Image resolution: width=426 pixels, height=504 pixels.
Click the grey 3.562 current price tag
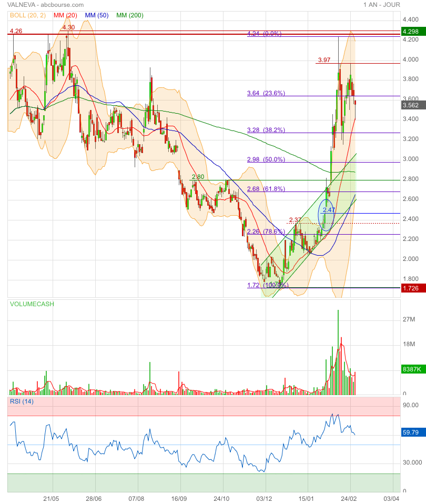[413, 105]
